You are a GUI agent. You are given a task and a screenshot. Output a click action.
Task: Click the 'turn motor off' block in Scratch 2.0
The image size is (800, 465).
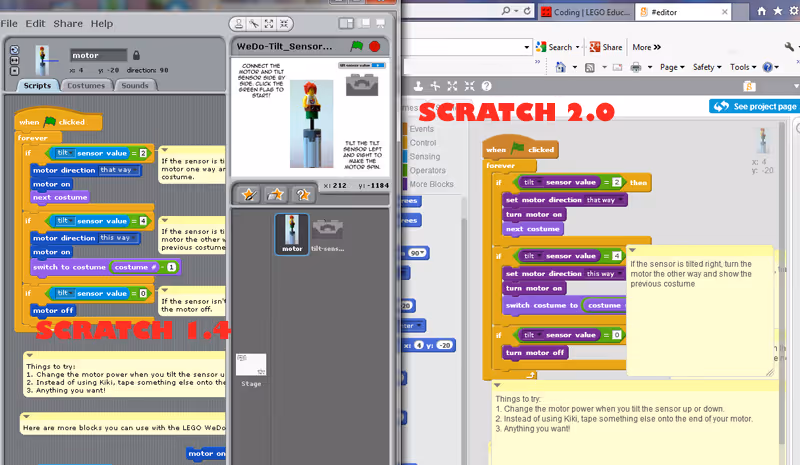535,353
